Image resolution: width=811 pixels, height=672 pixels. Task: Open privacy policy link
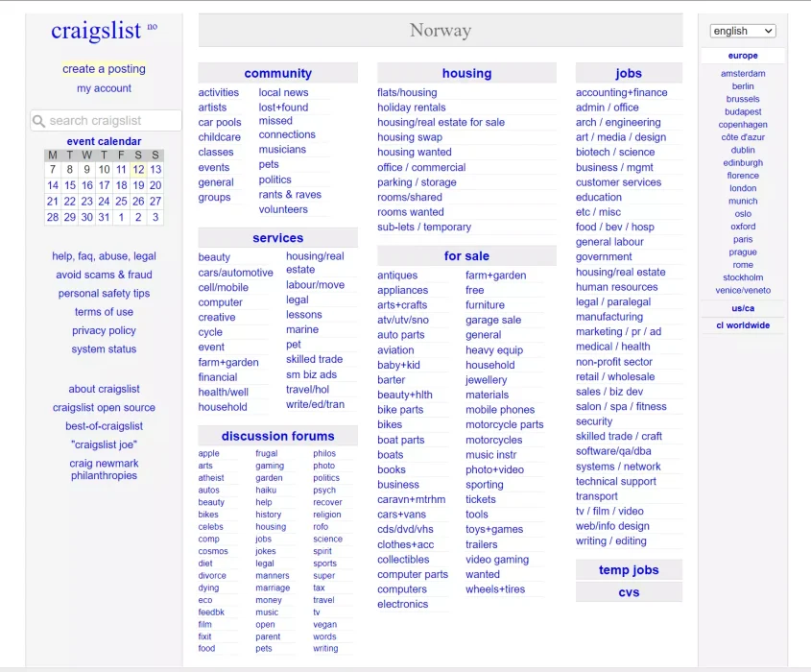(104, 331)
